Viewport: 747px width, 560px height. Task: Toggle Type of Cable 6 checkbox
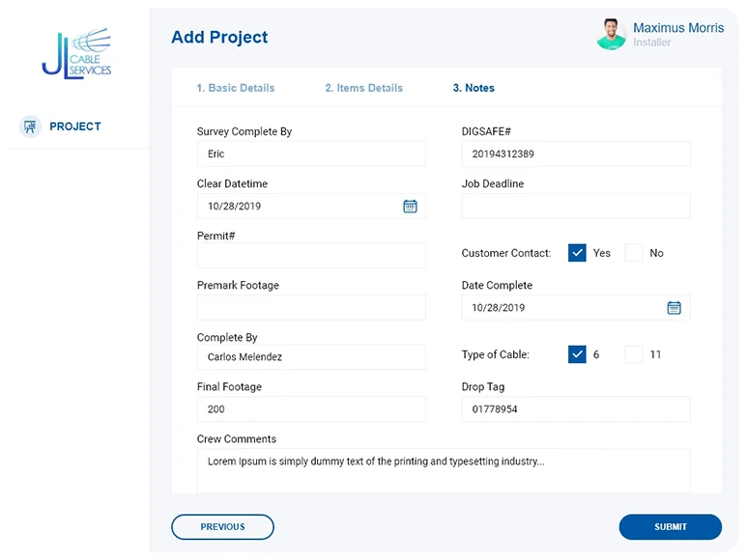tap(577, 354)
